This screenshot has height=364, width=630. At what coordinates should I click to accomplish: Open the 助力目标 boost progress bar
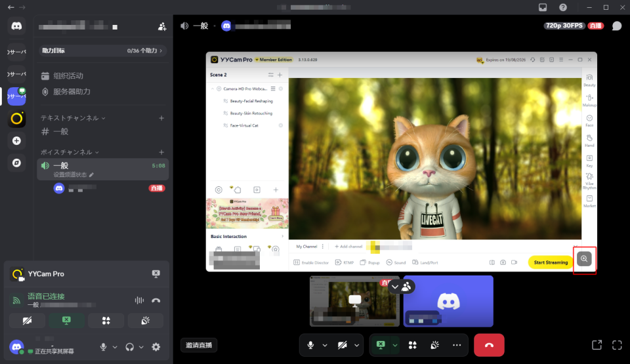102,51
